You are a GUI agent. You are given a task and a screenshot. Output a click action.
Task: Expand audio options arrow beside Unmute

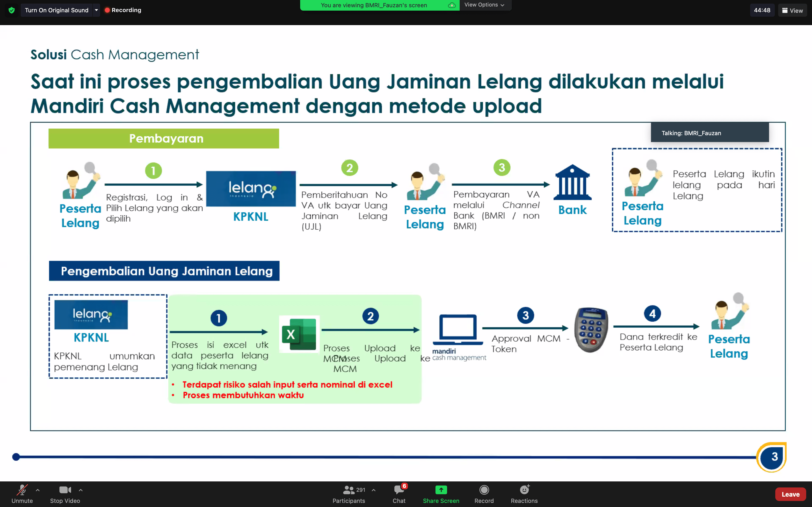point(38,490)
